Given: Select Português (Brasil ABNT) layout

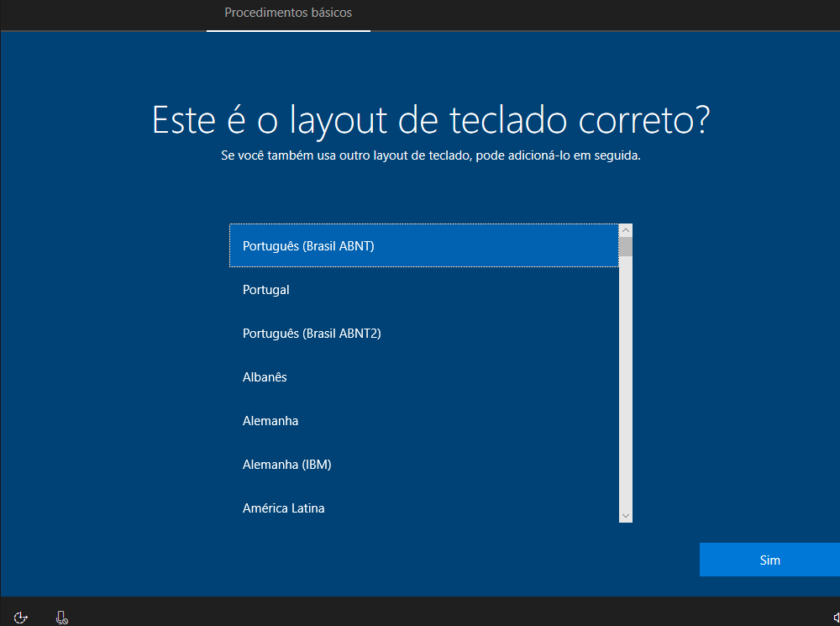Looking at the screenshot, I should click(423, 246).
